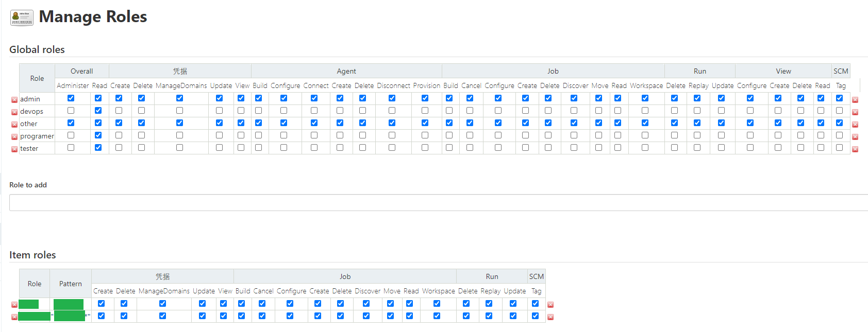
Task: Uncheck Job Workspace in first item role
Action: tap(437, 303)
